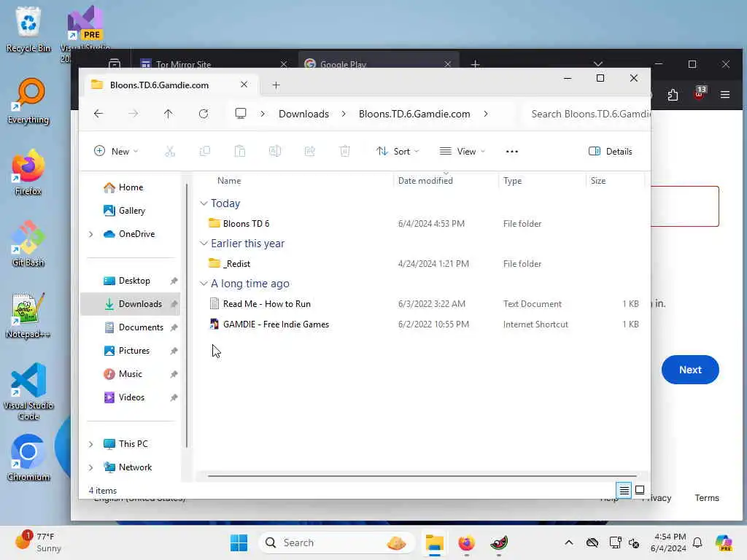Image resolution: width=747 pixels, height=560 pixels.
Task: Click the Share toolbar icon
Action: pyautogui.click(x=309, y=152)
